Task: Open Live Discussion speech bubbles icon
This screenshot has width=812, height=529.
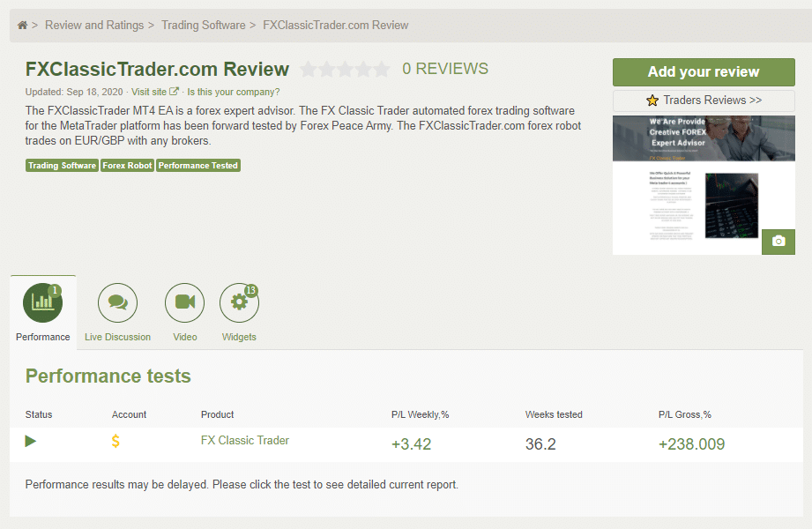Action: pyautogui.click(x=117, y=303)
